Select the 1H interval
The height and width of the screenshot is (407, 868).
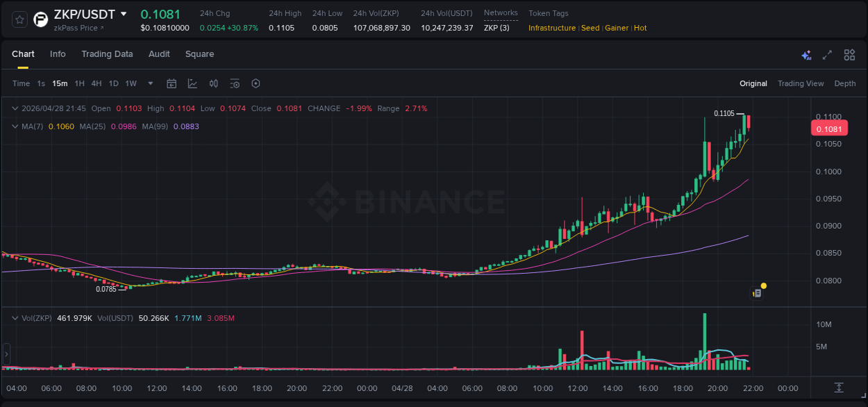coord(79,83)
